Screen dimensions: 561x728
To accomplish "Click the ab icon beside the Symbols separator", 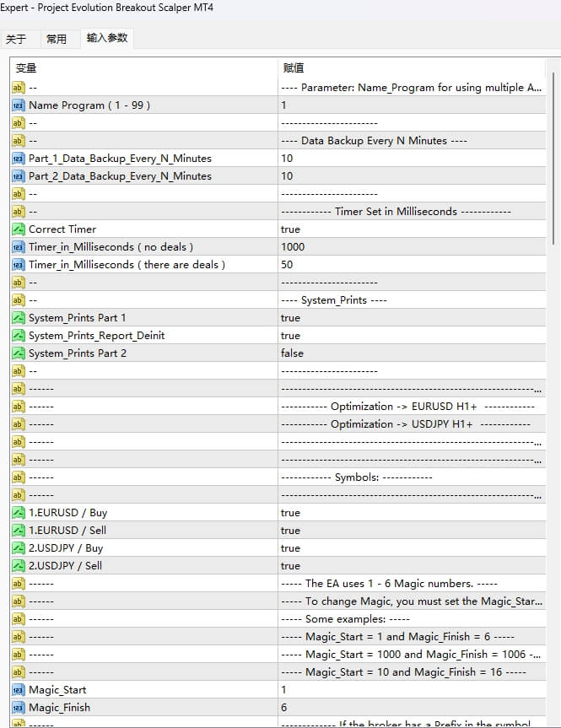I will pyautogui.click(x=16, y=477).
